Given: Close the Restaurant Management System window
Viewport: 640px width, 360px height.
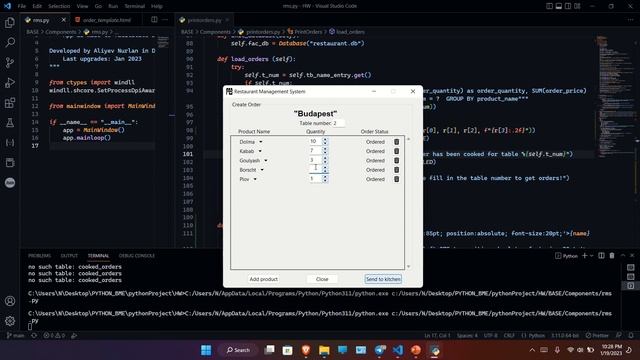Looking at the screenshot, I should 413,91.
